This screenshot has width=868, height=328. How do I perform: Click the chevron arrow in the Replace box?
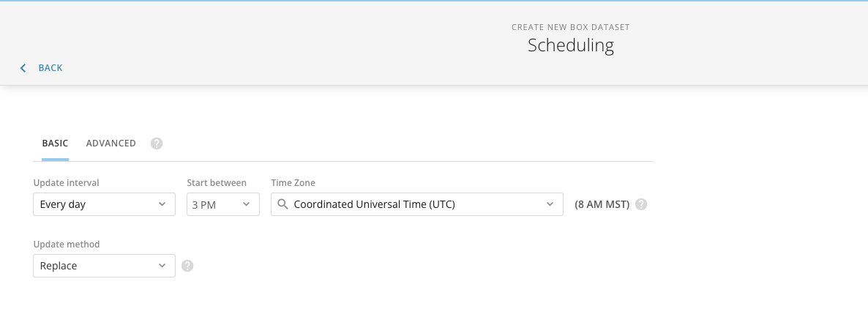162,266
